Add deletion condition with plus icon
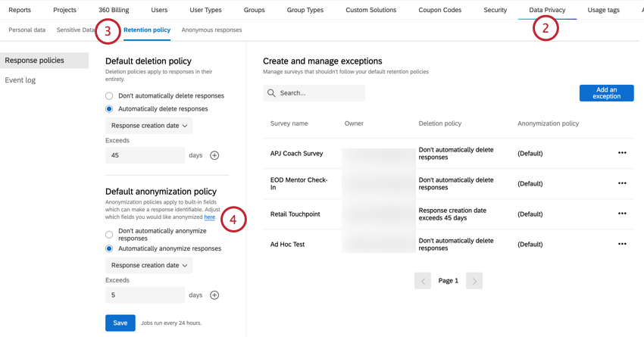The height and width of the screenshot is (337, 644). (214, 155)
